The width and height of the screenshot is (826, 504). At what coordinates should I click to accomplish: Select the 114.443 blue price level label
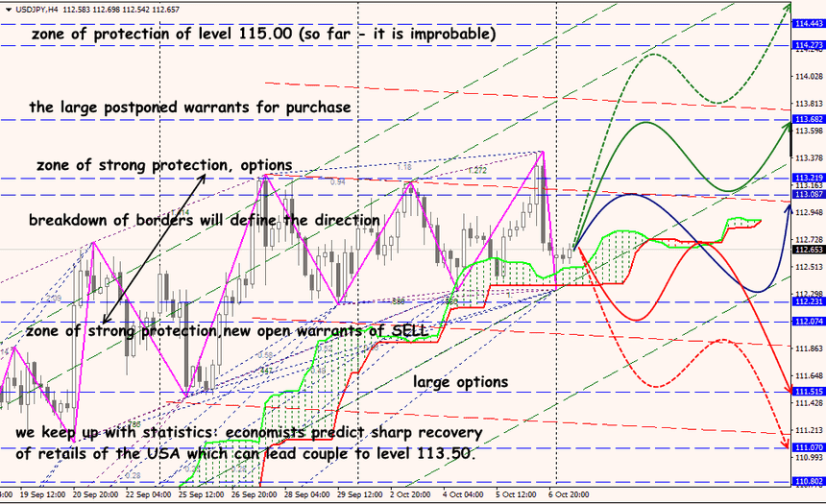[x=809, y=24]
